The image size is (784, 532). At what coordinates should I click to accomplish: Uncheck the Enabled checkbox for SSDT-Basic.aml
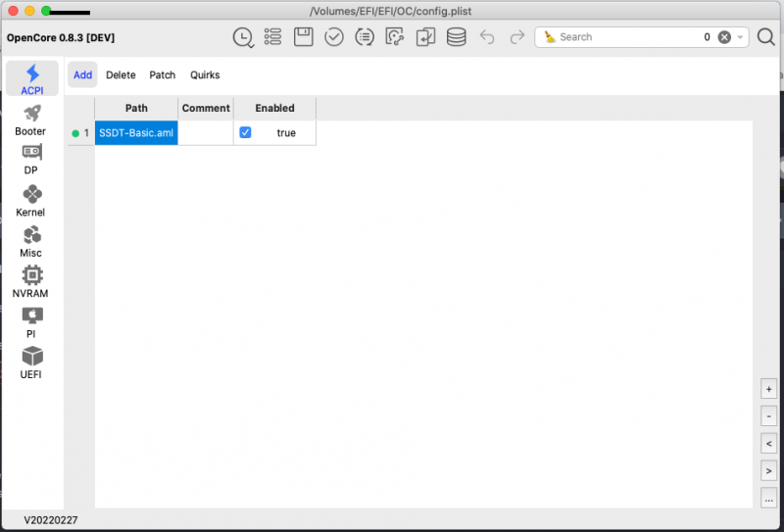(245, 132)
